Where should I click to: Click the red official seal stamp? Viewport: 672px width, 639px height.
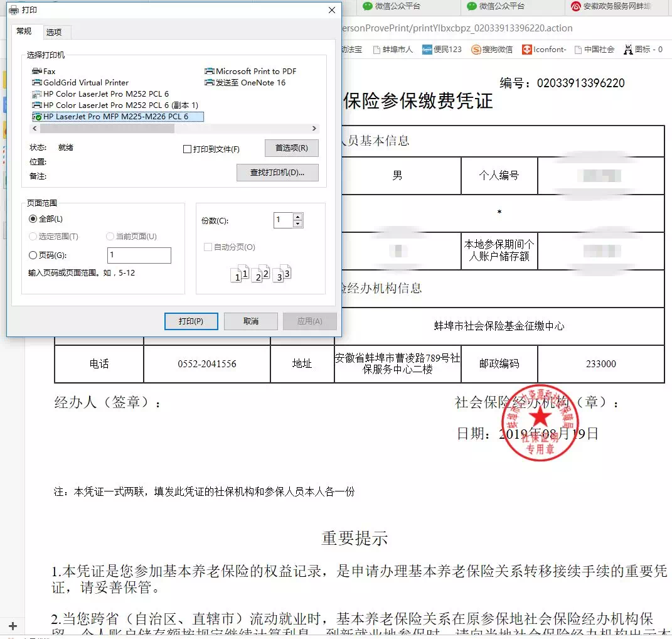pyautogui.click(x=540, y=423)
